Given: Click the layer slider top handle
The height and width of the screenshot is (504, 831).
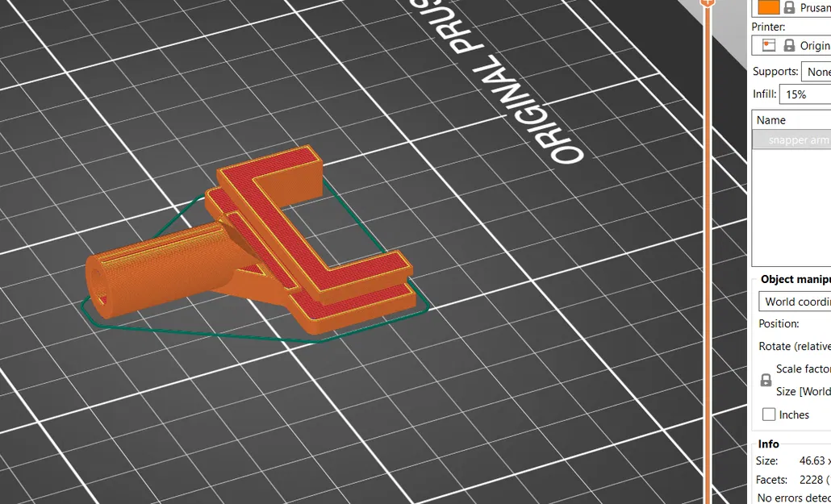Looking at the screenshot, I should [x=707, y=2].
